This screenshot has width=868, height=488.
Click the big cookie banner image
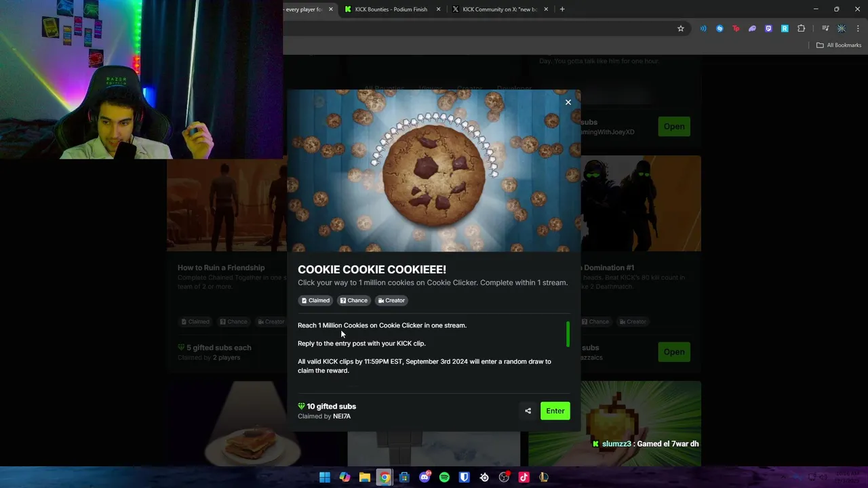[x=434, y=171]
